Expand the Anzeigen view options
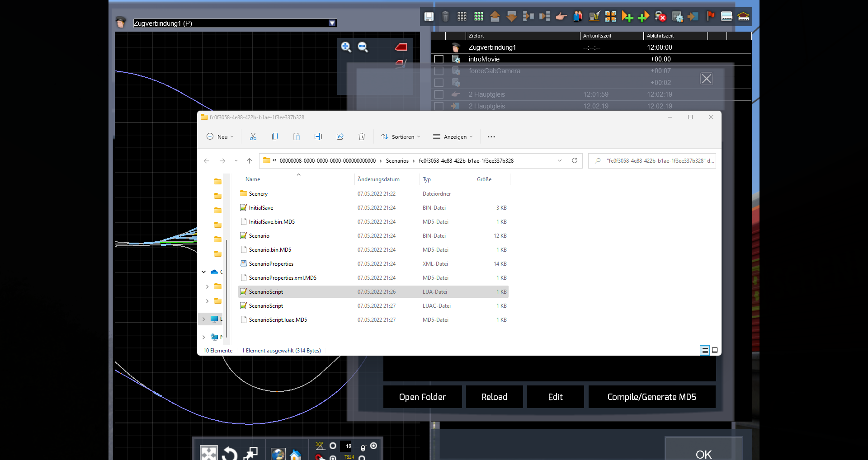This screenshot has width=868, height=460. 453,137
